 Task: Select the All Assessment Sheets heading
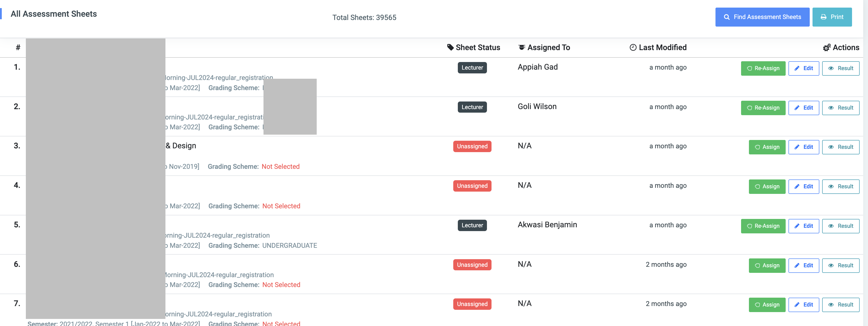[x=53, y=13]
